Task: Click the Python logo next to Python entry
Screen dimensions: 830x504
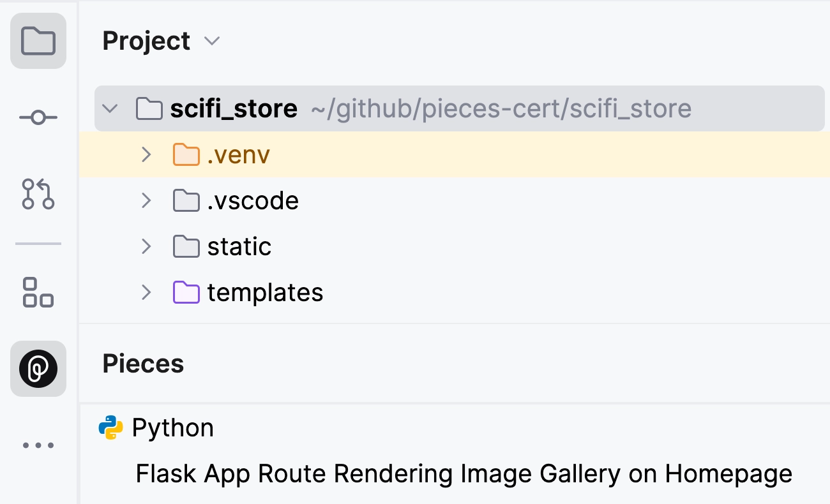Action: [110, 427]
